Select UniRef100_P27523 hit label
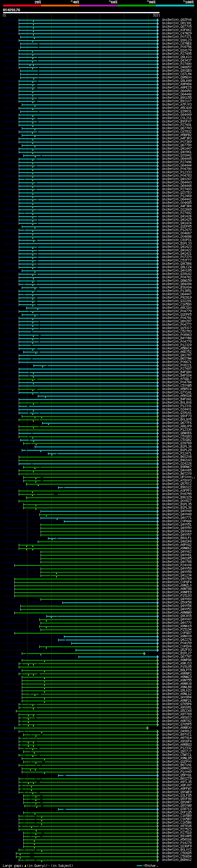 pyautogui.click(x=176, y=829)
